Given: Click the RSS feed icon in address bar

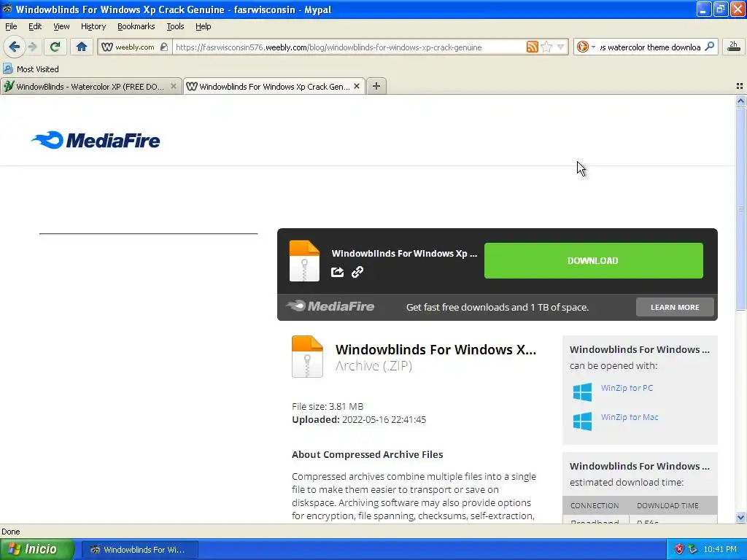Looking at the screenshot, I should click(532, 47).
